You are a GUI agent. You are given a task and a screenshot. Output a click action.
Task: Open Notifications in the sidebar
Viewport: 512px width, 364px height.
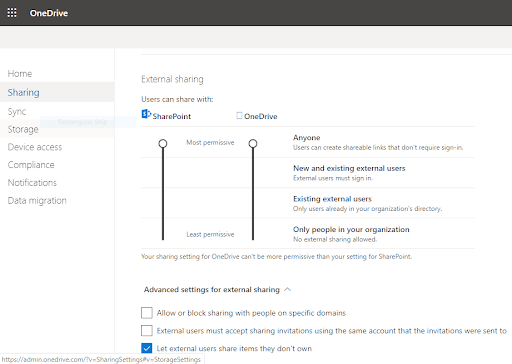pyautogui.click(x=32, y=183)
